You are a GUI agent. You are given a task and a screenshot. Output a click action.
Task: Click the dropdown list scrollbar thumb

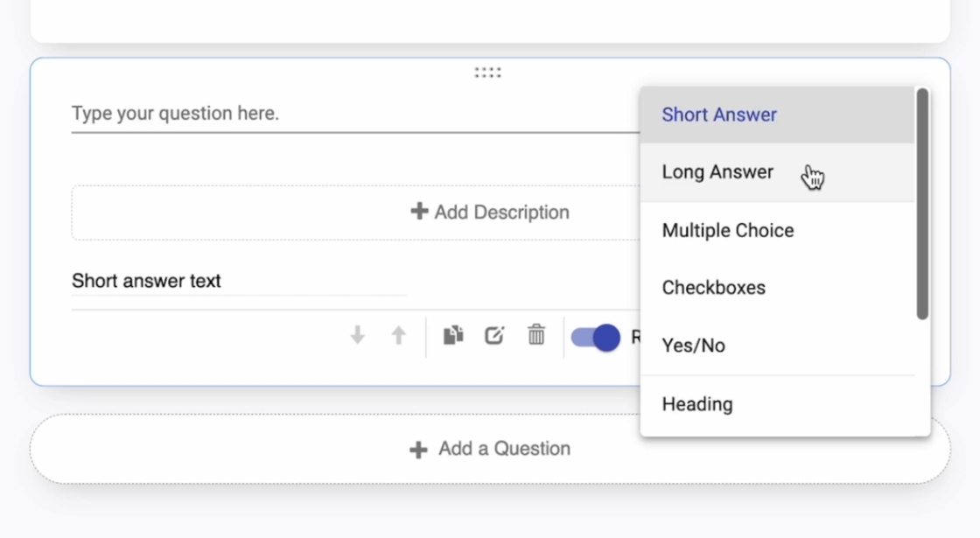[x=922, y=204]
